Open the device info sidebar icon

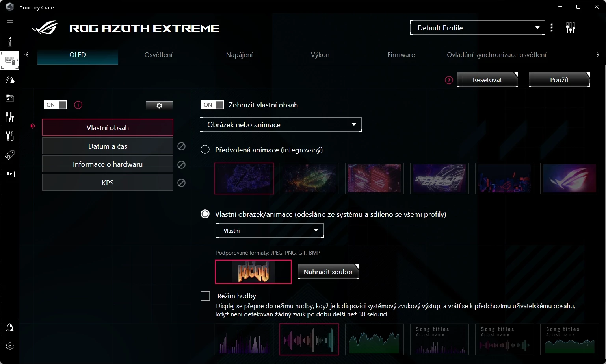[10, 42]
